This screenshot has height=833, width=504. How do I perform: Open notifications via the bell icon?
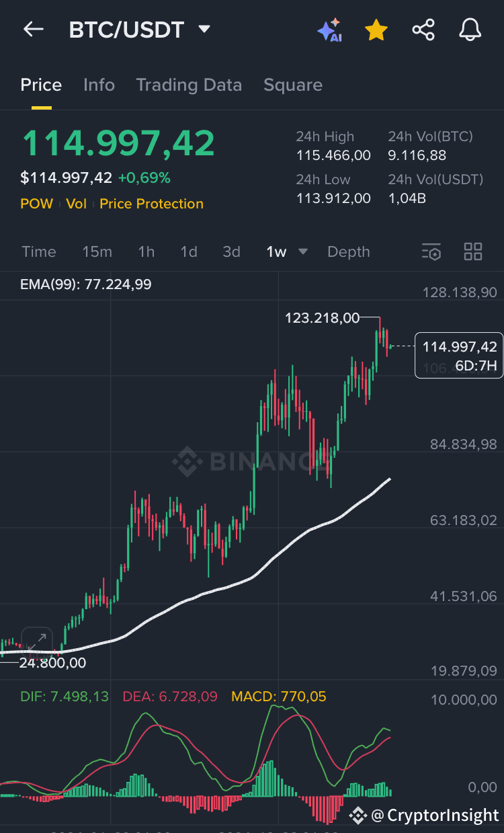pyautogui.click(x=470, y=30)
